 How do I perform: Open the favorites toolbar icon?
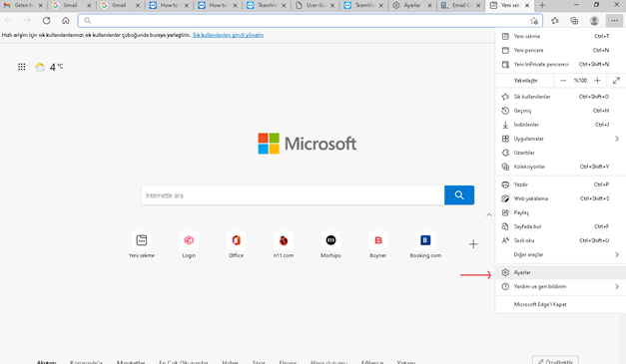point(555,21)
